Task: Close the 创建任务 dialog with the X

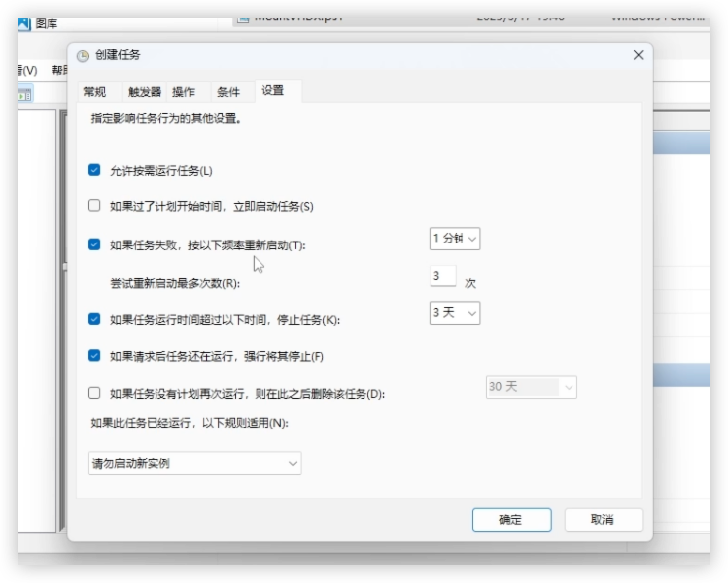Action: [638, 56]
